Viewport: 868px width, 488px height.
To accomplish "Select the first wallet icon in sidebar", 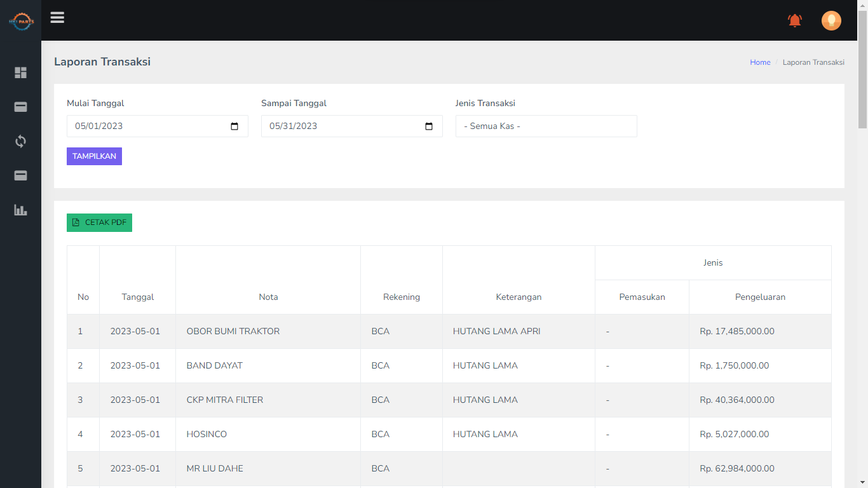I will pyautogui.click(x=20, y=107).
